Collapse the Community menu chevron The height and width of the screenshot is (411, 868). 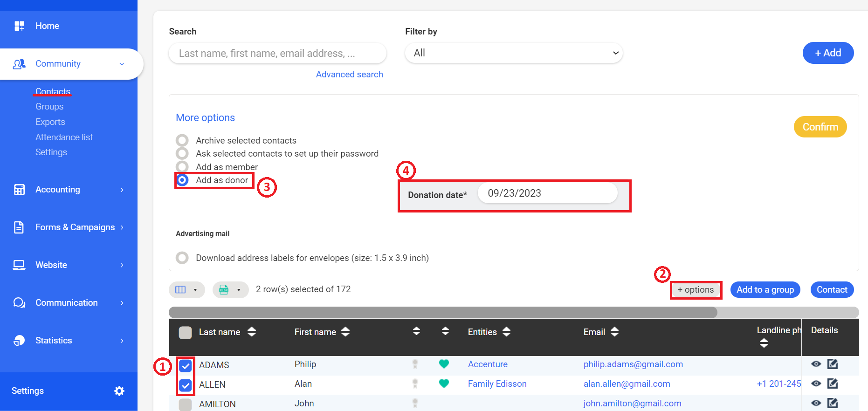tap(122, 64)
